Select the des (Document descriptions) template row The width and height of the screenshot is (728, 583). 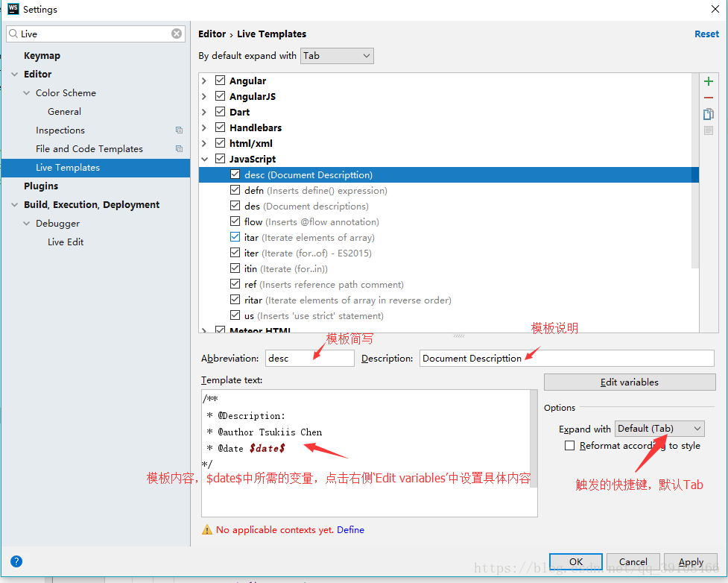(x=449, y=206)
